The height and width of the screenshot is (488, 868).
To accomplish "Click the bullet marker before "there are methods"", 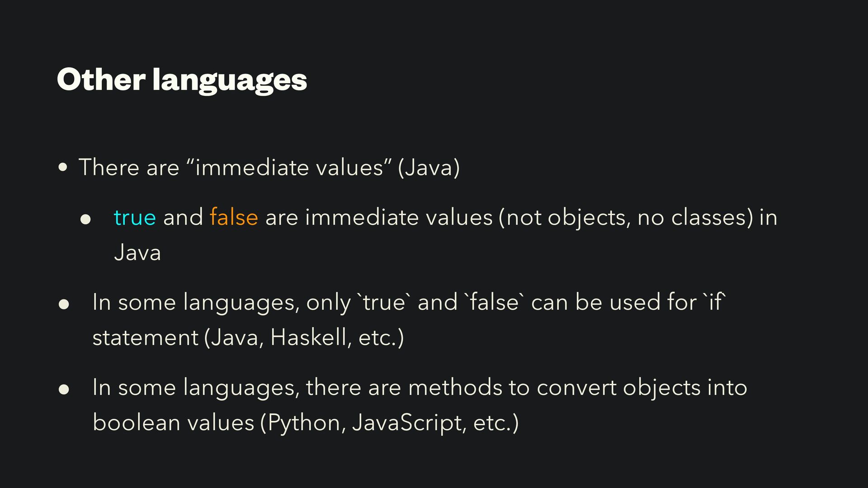I will [64, 389].
